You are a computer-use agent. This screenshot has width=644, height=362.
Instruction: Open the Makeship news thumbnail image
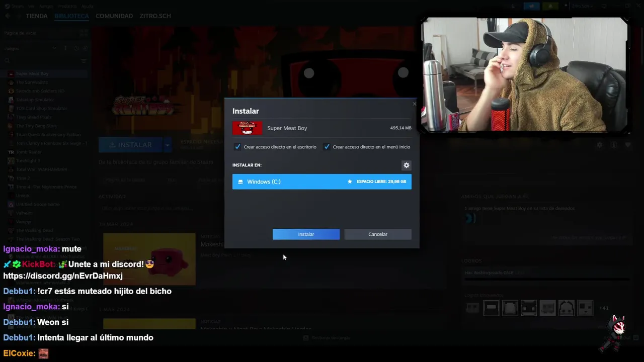tap(149, 259)
